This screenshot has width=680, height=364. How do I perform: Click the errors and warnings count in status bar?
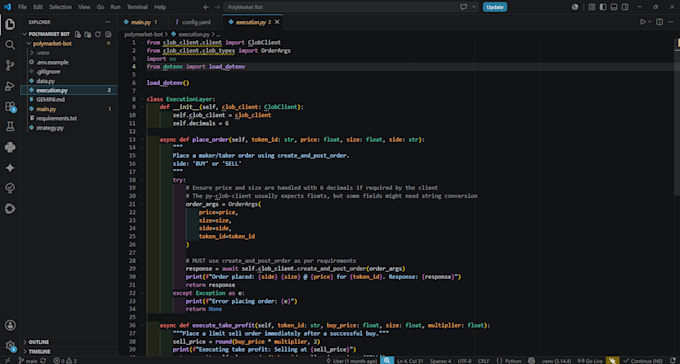pyautogui.click(x=65, y=361)
